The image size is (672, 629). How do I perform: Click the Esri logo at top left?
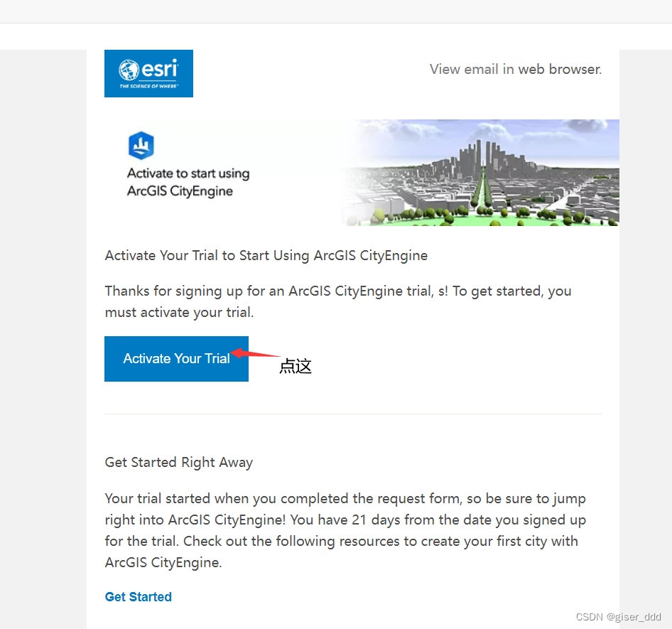point(148,73)
